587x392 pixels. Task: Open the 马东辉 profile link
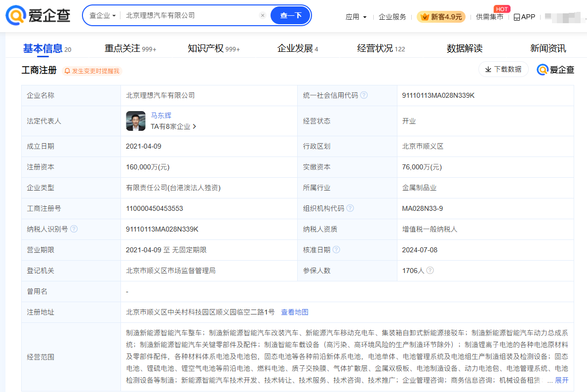click(x=161, y=116)
